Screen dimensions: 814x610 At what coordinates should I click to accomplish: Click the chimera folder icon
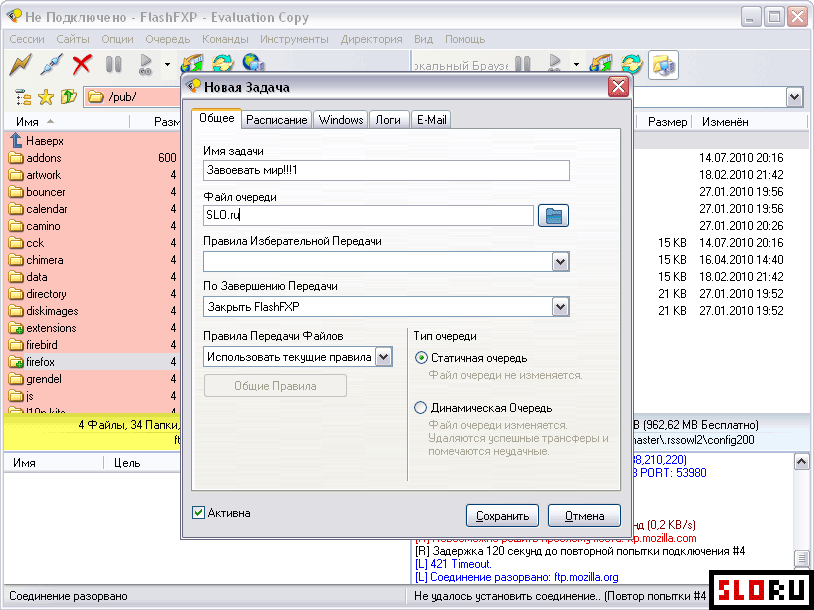(x=16, y=260)
